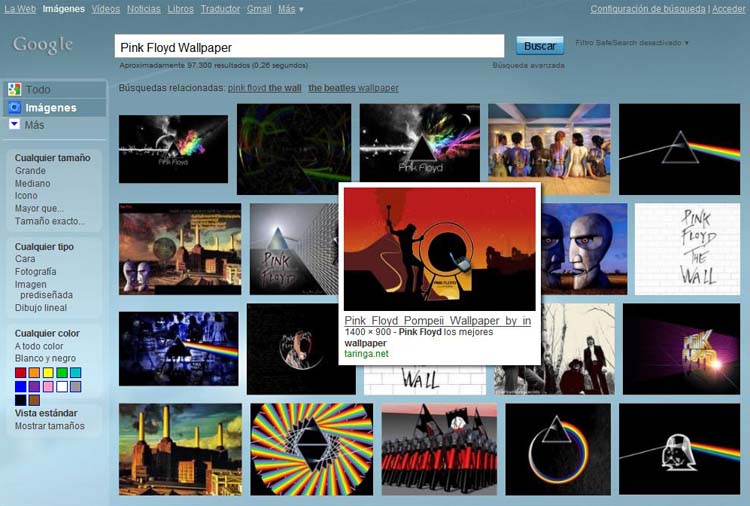This screenshot has height=506, width=750.
Task: Open Gmail from the top navigation
Action: pos(259,9)
